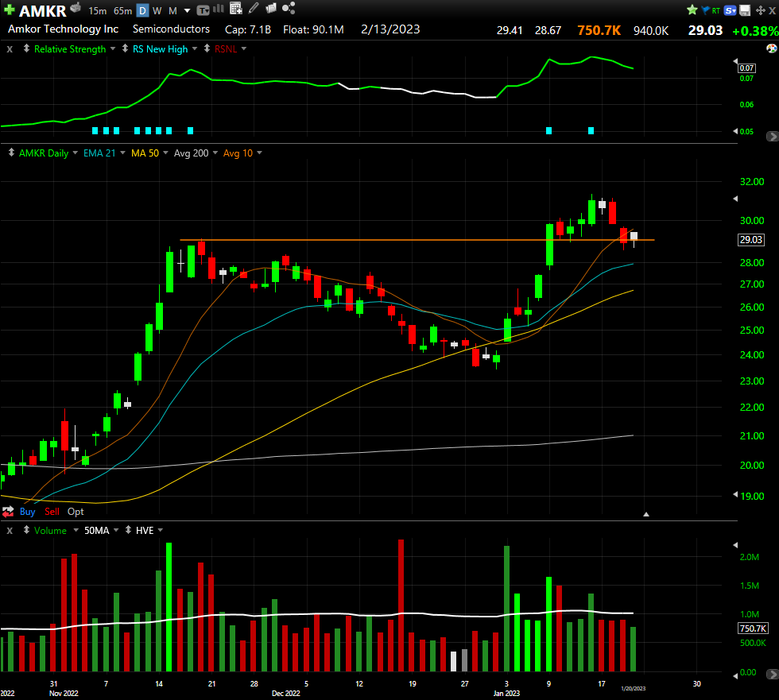Click the Semiconductors industry link

coord(171,29)
